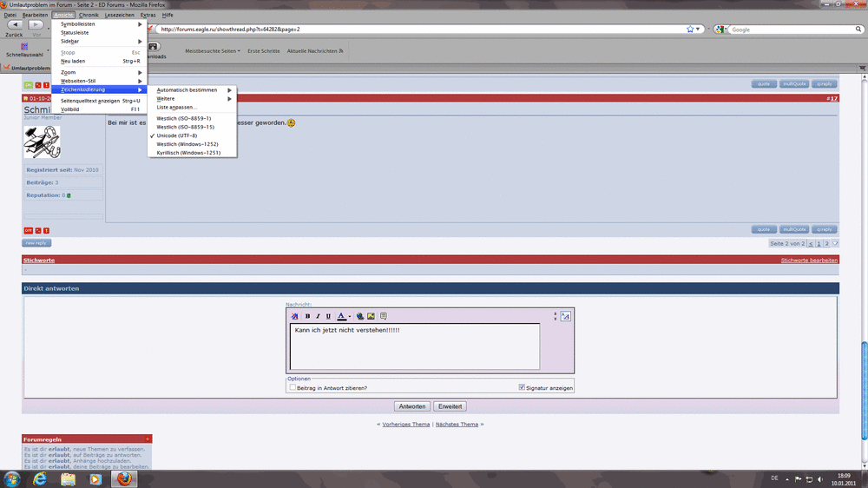Viewport: 868px width, 488px height.
Task: Uncheck 'Signatur anzeigen' checkbox
Action: [522, 387]
